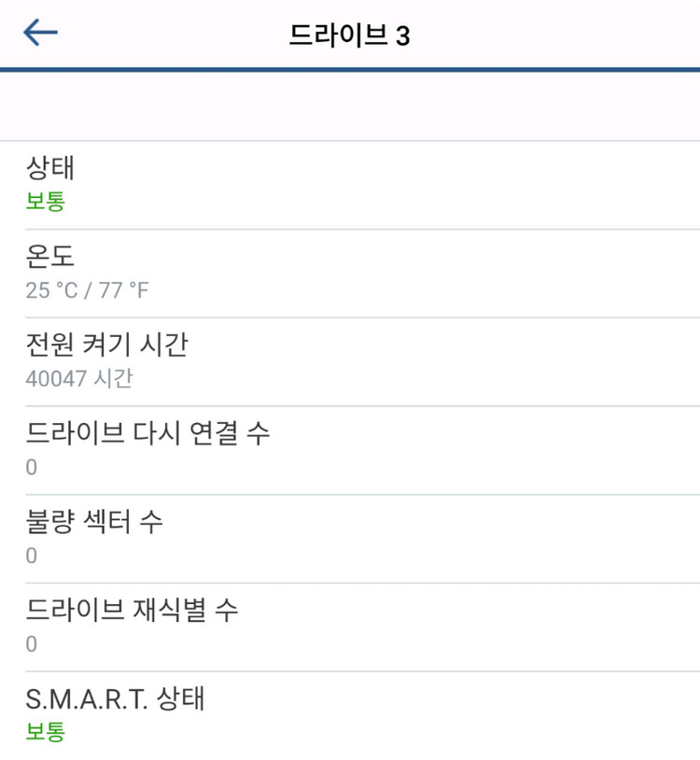Tap the blank band above the 상태 row

(350, 106)
